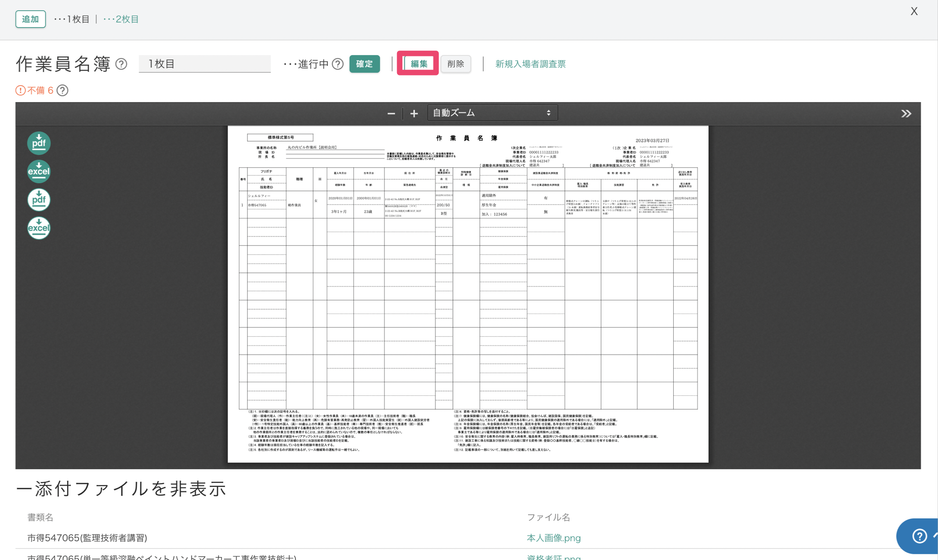Click the 1枚目 name input field
Viewport: 938px width, 560px height.
tap(205, 64)
